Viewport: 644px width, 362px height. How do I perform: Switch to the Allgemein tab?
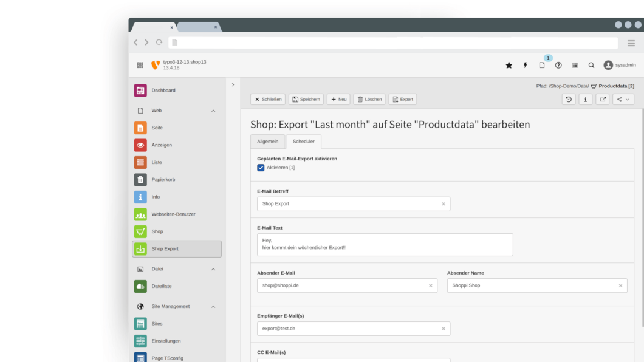[267, 142]
